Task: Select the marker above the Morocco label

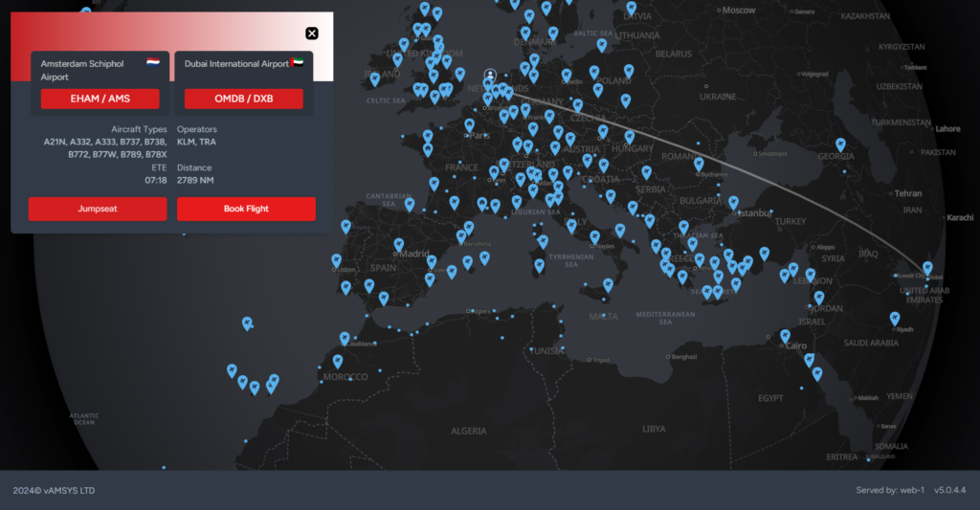Action: pos(338,361)
